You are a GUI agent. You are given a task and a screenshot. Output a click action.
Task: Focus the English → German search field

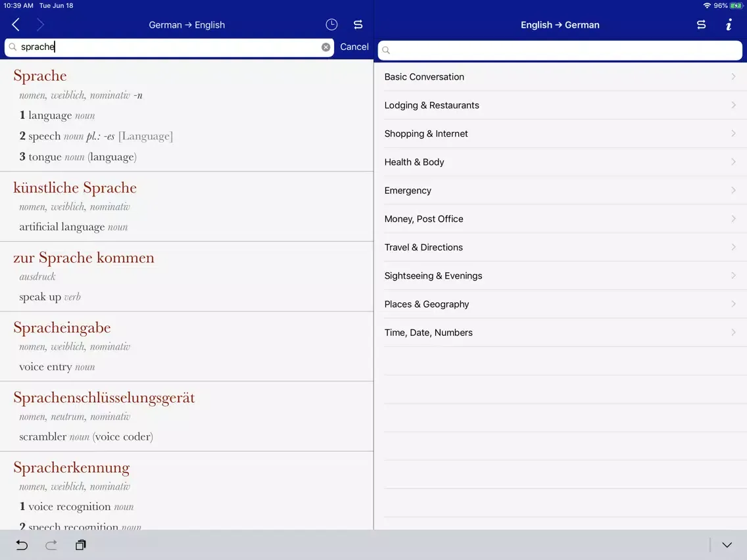(560, 51)
